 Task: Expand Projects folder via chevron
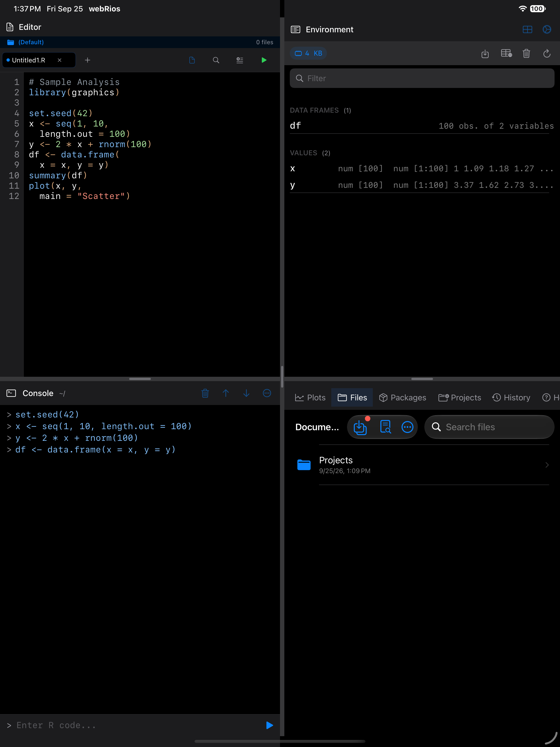pyautogui.click(x=547, y=465)
